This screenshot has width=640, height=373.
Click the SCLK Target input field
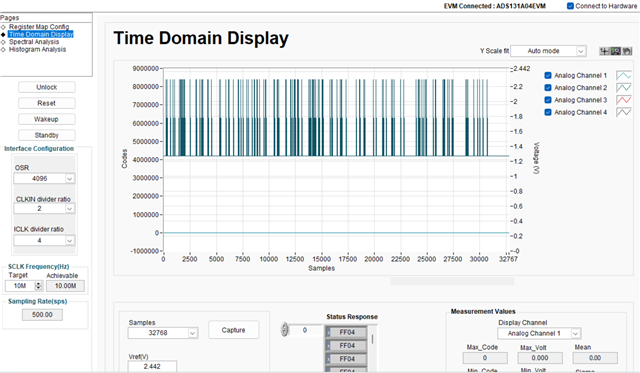point(20,286)
